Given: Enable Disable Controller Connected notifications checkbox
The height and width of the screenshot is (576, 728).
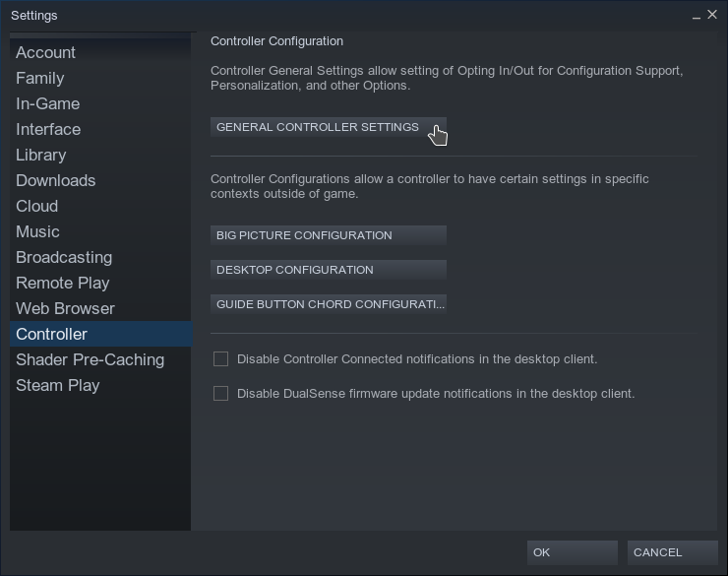Looking at the screenshot, I should click(x=220, y=358).
